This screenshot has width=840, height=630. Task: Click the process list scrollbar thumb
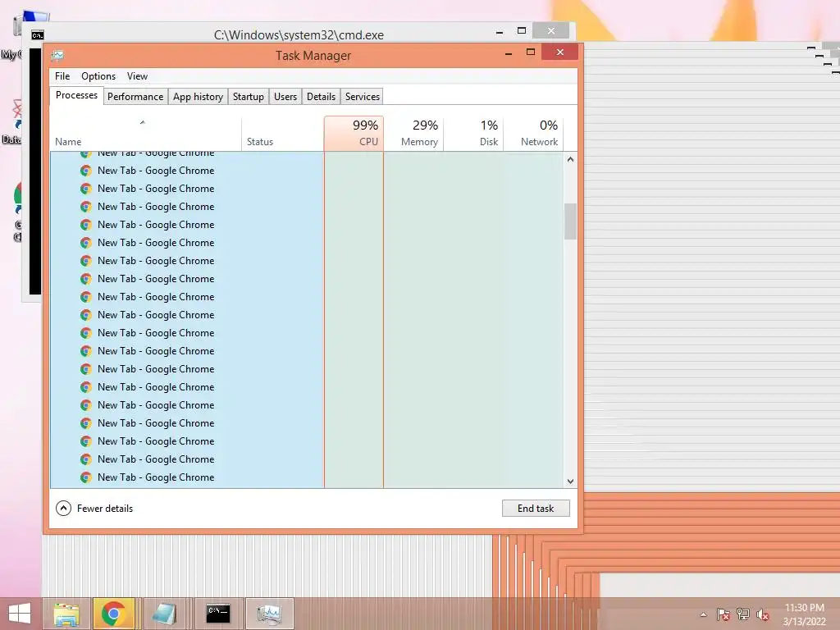point(571,221)
